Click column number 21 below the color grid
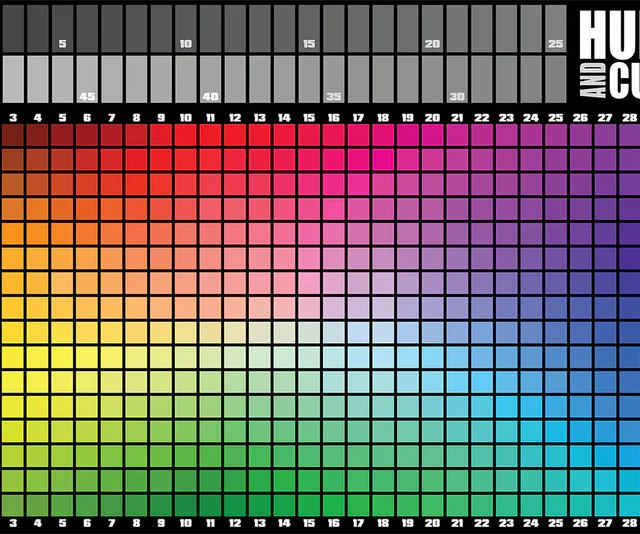 point(457,523)
